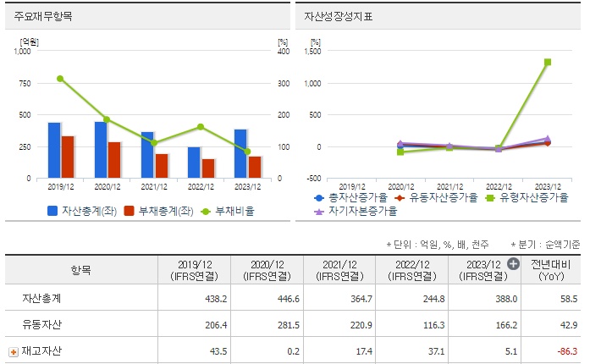Image resolution: width=590 pixels, height=364 pixels.
Task: Select the 주요재무항목 panel title
Action: pos(43,16)
